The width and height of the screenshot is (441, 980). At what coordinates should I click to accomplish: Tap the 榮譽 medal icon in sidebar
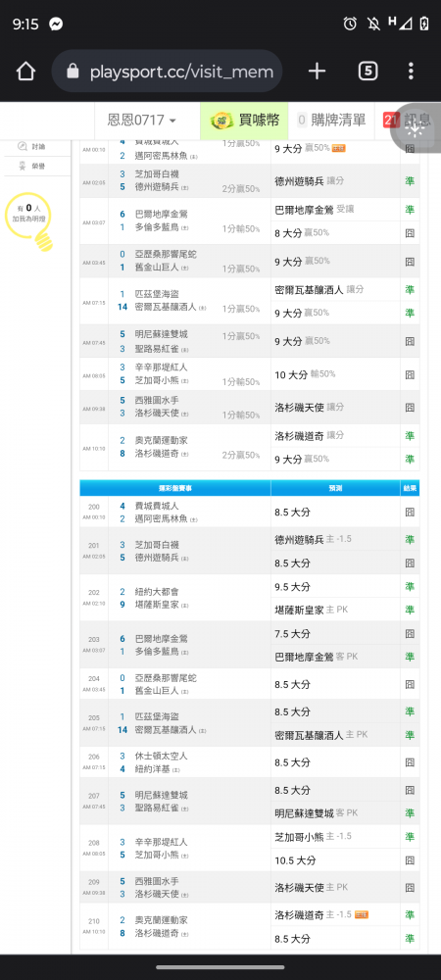click(x=23, y=166)
